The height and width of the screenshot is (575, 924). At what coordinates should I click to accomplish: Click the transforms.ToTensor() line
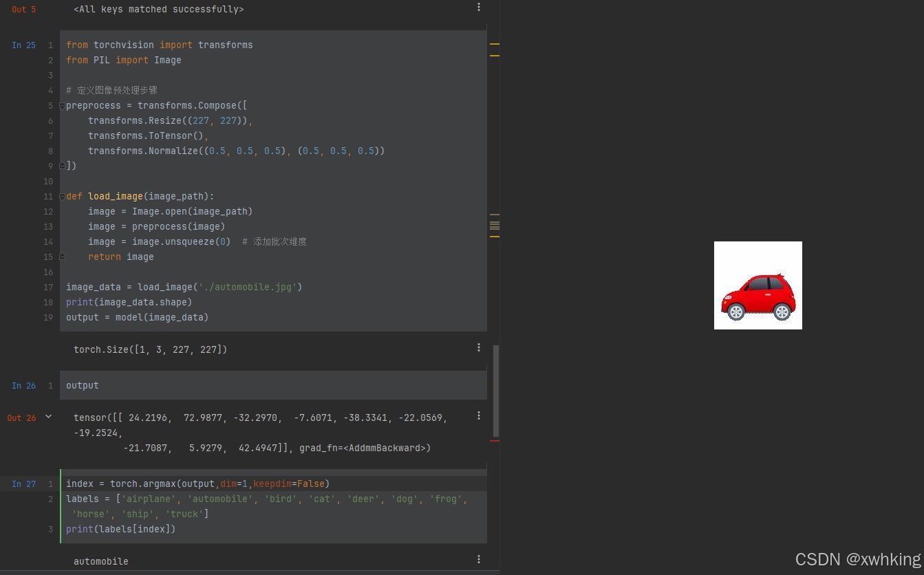(149, 135)
